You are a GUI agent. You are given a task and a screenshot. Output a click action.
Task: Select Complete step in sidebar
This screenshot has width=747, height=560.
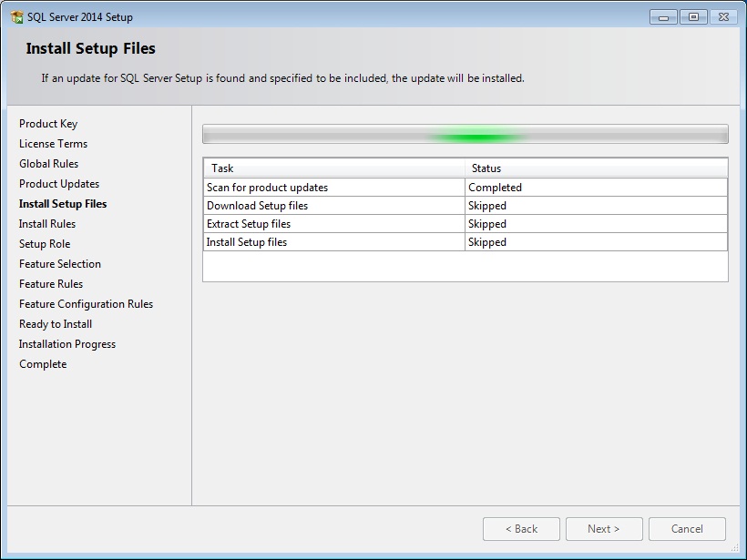43,364
